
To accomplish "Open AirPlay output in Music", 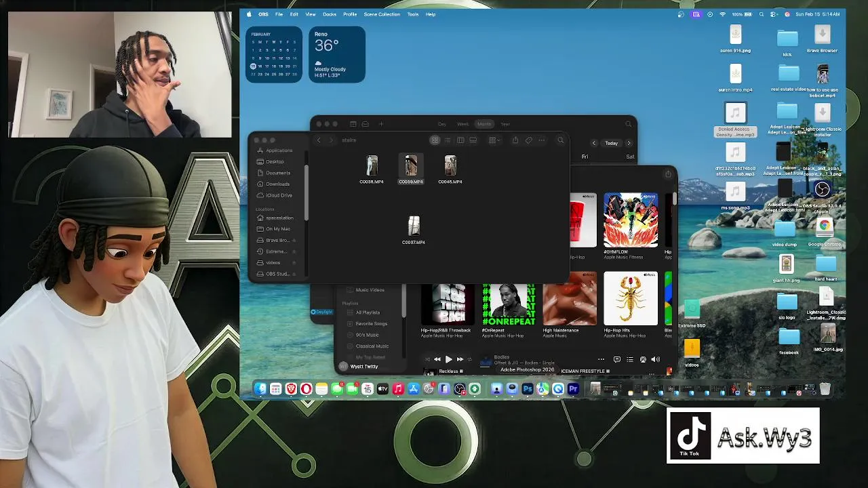I will (643, 359).
